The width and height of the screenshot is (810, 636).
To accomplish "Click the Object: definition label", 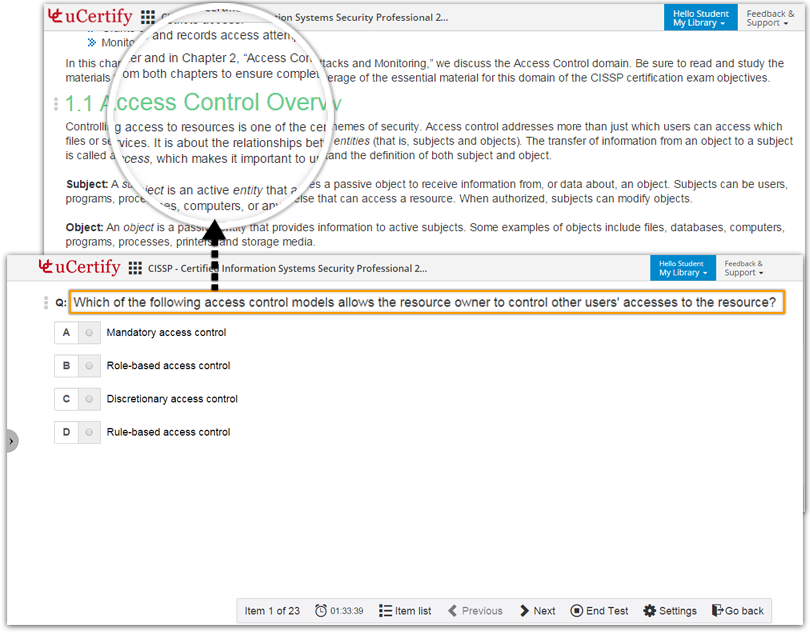I will 85,228.
